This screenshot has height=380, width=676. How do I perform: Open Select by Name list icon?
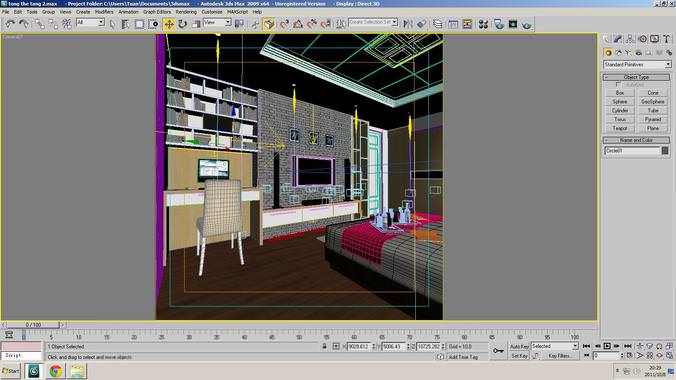click(125, 24)
